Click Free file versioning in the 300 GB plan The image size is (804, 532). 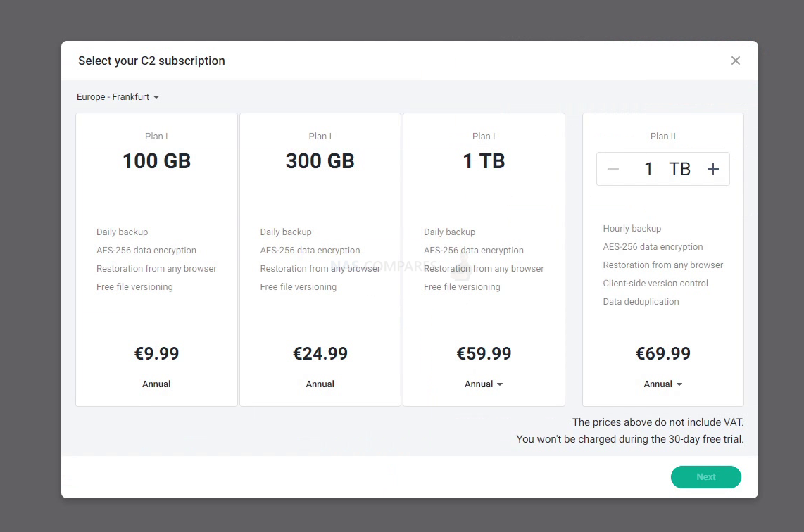[298, 286]
